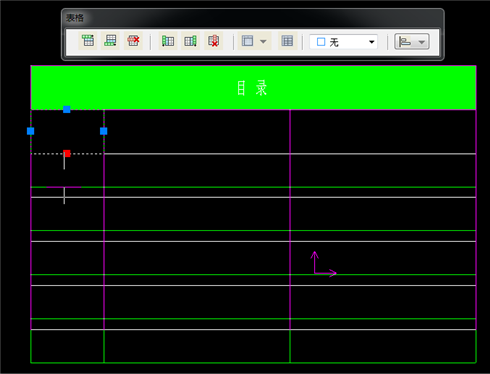Click the 表格 toolbar title bar

click(x=253, y=18)
